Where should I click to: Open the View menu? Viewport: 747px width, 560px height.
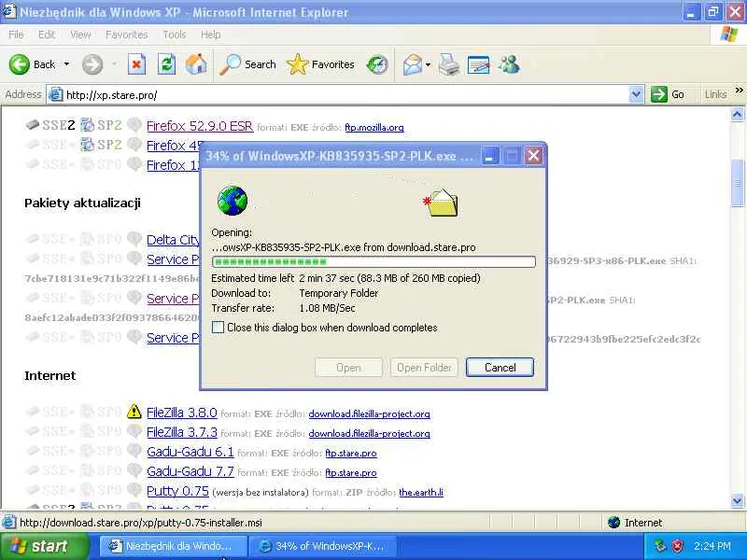tap(80, 35)
